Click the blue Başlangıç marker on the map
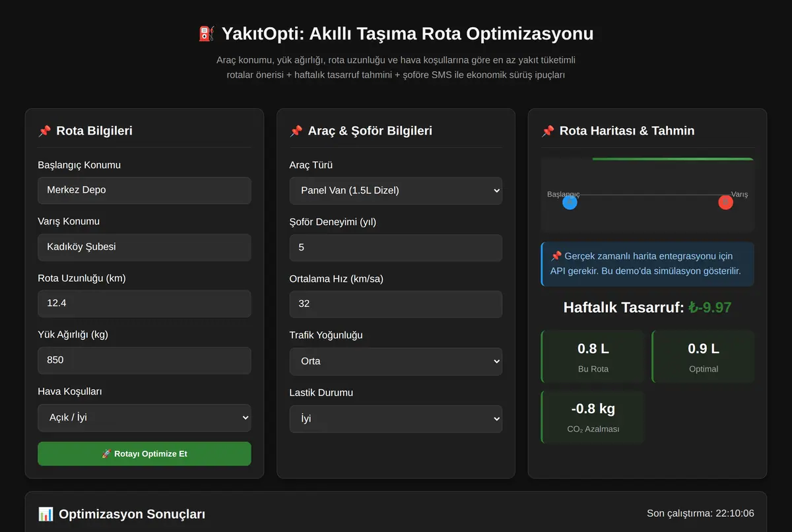This screenshot has height=532, width=792. coord(570,202)
